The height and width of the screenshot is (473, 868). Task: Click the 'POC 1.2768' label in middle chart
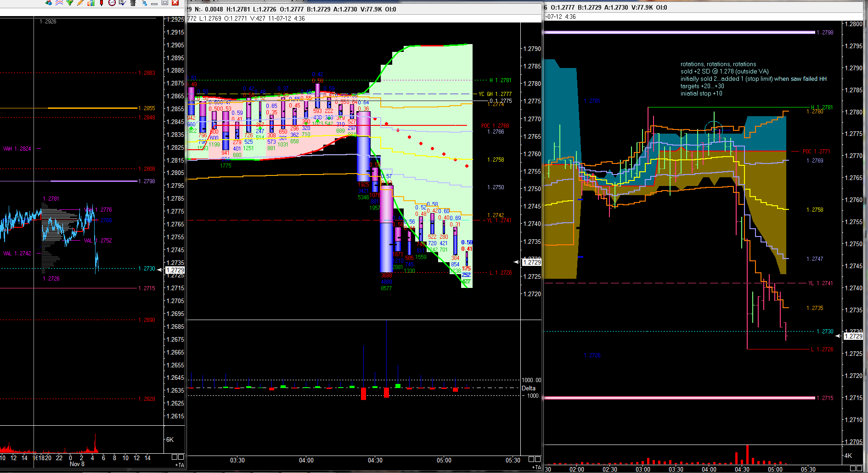[x=495, y=126]
